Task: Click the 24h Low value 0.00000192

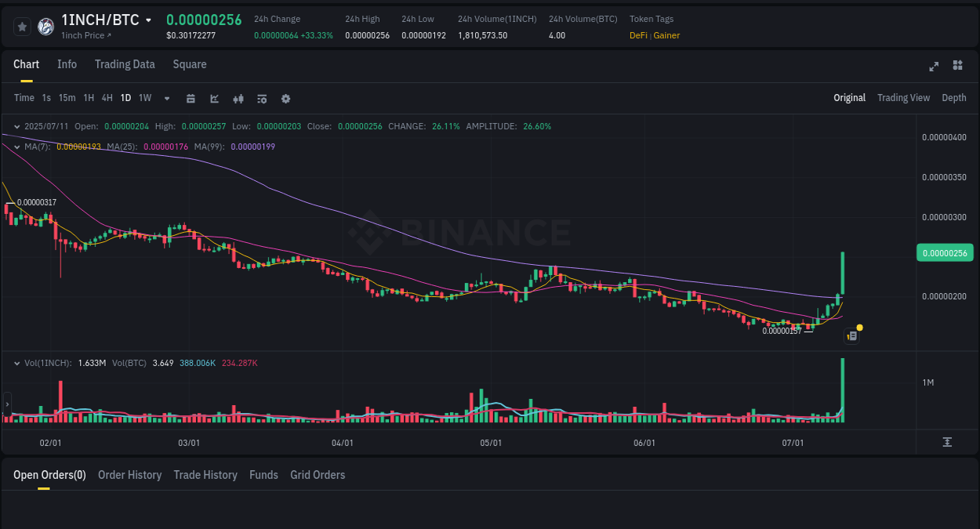Action: point(423,35)
